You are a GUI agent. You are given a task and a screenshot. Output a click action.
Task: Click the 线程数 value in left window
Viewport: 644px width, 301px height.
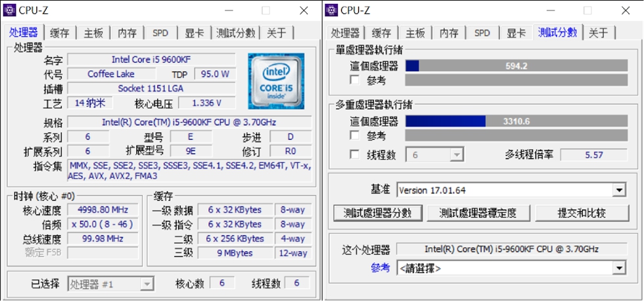(297, 283)
